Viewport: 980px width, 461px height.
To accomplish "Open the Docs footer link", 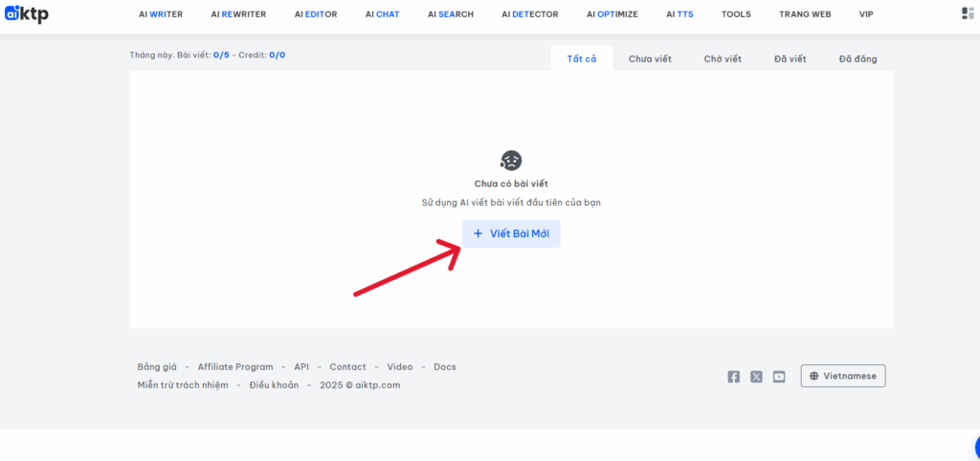I will click(445, 366).
